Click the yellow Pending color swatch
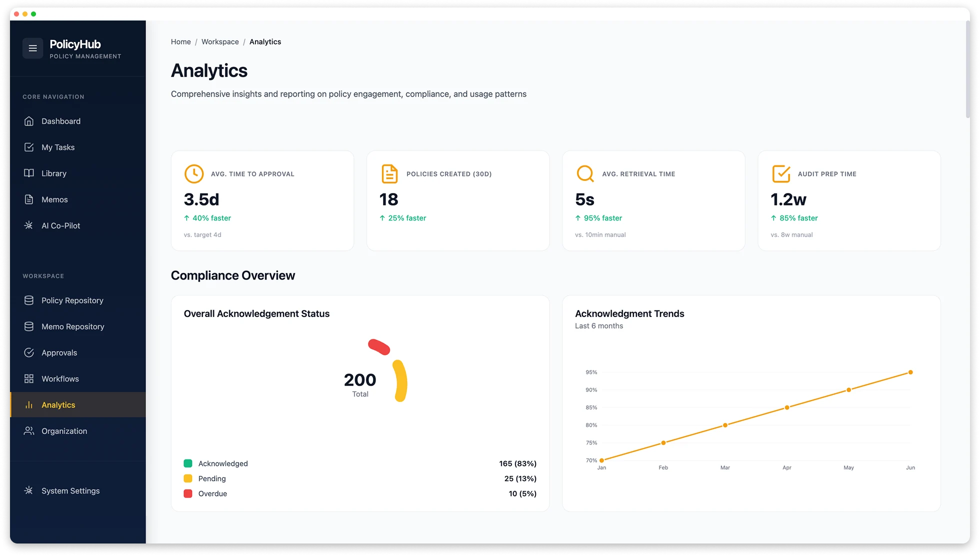Screen dimensions: 980x556 click(188, 478)
